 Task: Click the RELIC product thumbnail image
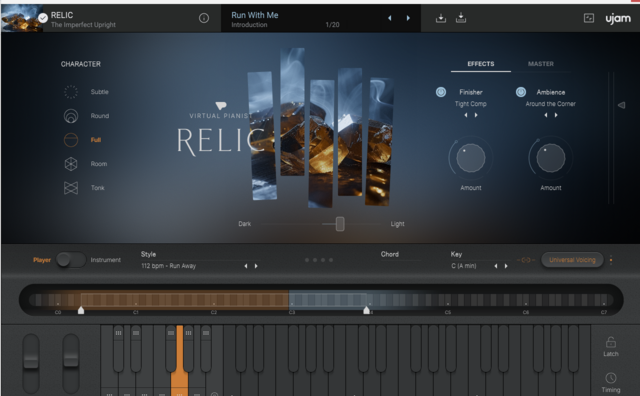tap(22, 18)
